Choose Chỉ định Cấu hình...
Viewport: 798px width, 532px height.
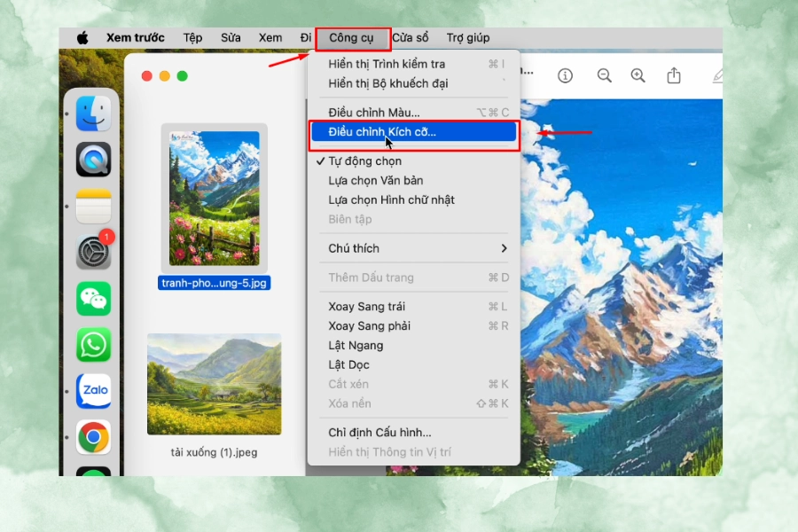coord(414,433)
